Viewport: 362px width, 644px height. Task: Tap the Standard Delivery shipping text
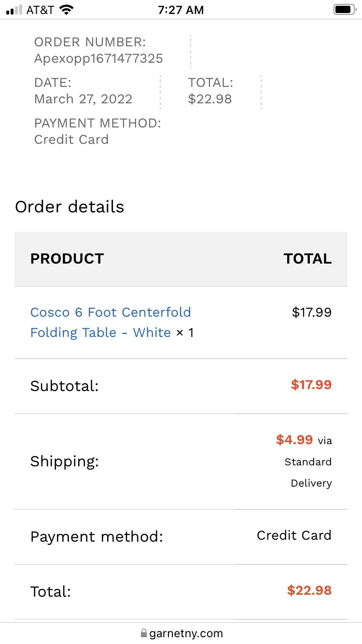click(308, 472)
